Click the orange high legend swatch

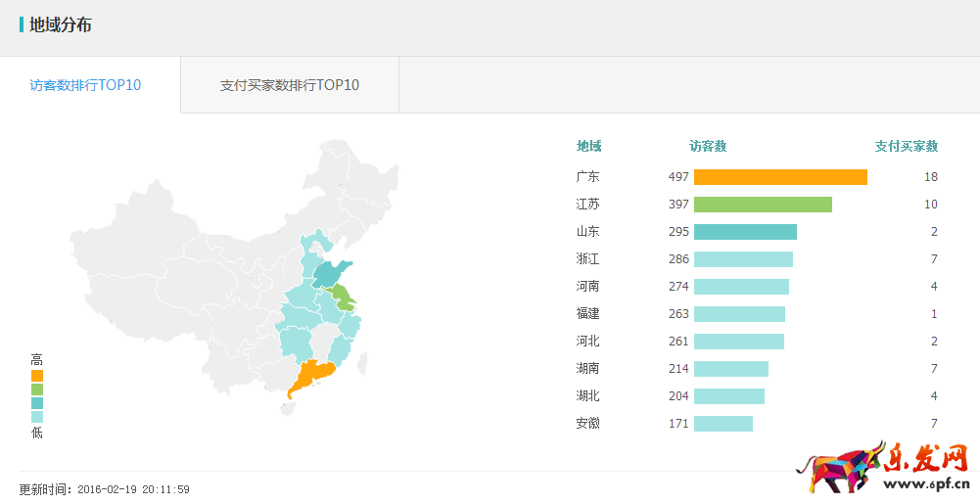click(x=37, y=375)
